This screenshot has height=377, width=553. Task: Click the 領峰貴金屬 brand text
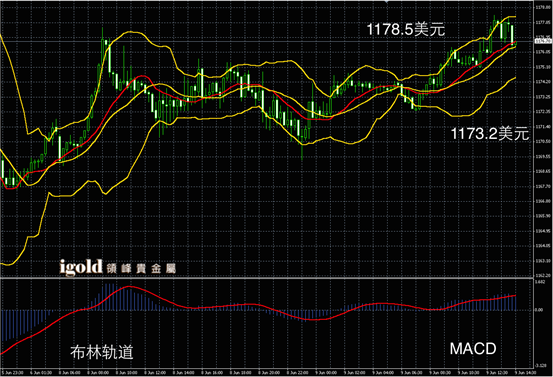coord(141,269)
